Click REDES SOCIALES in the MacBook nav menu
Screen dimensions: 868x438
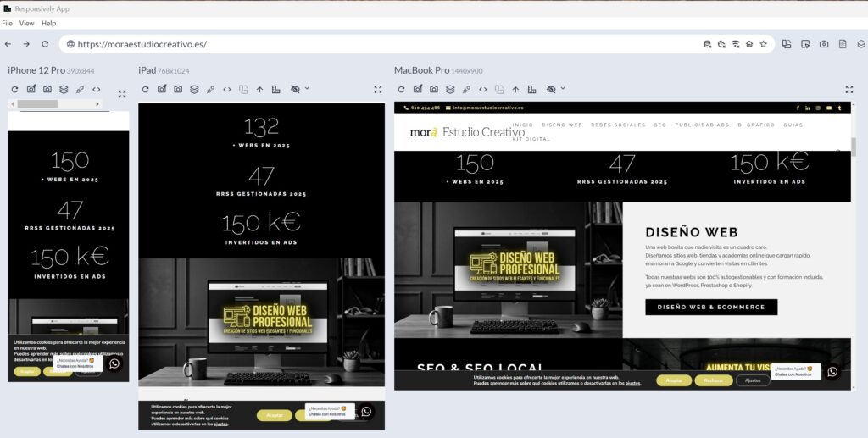pos(618,125)
